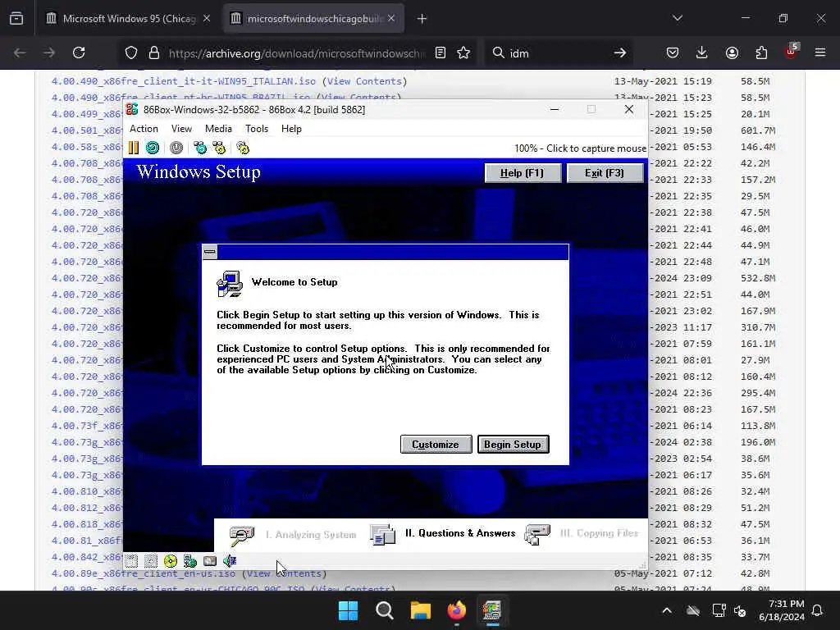The width and height of the screenshot is (840, 630).
Task: Open the Windows Start menu
Action: [x=348, y=610]
